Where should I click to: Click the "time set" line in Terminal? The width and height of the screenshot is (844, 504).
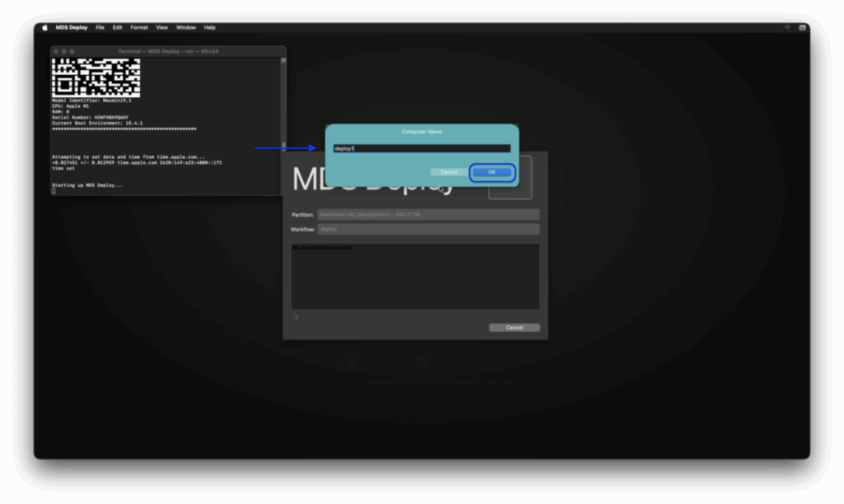[63, 168]
